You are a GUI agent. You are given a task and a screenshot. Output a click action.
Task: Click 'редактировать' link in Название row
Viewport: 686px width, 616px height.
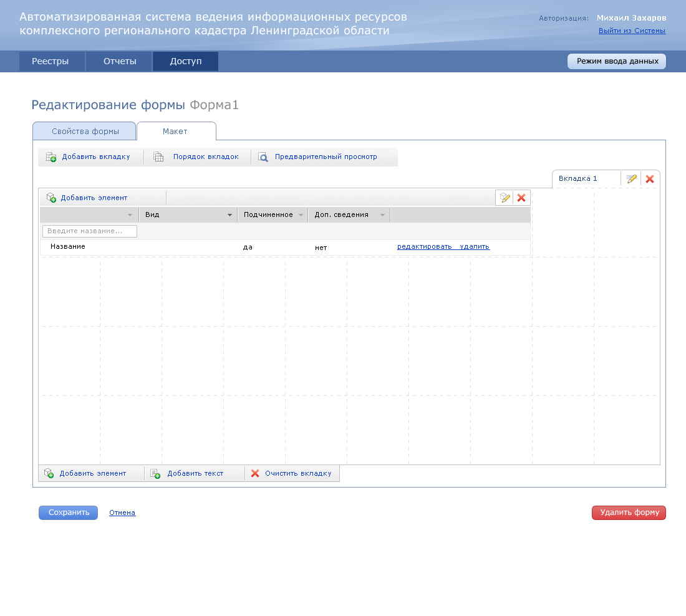[x=424, y=247]
